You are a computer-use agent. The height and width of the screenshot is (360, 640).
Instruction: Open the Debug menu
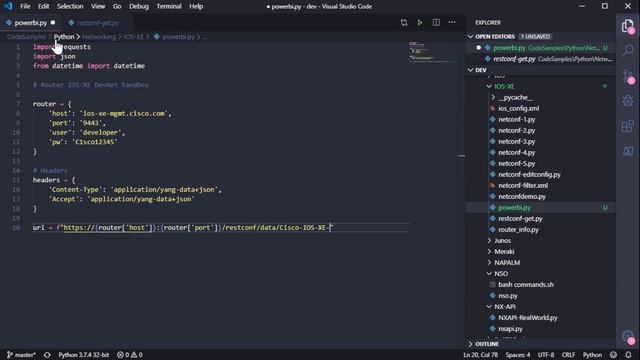click(x=139, y=6)
